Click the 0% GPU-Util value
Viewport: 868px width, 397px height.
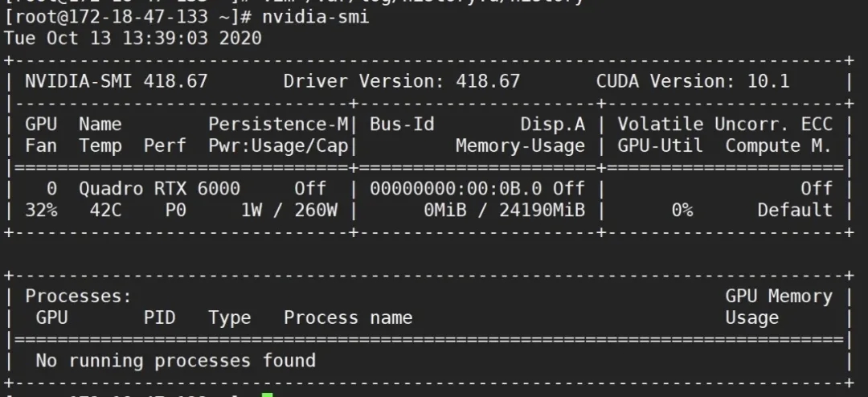[682, 211]
